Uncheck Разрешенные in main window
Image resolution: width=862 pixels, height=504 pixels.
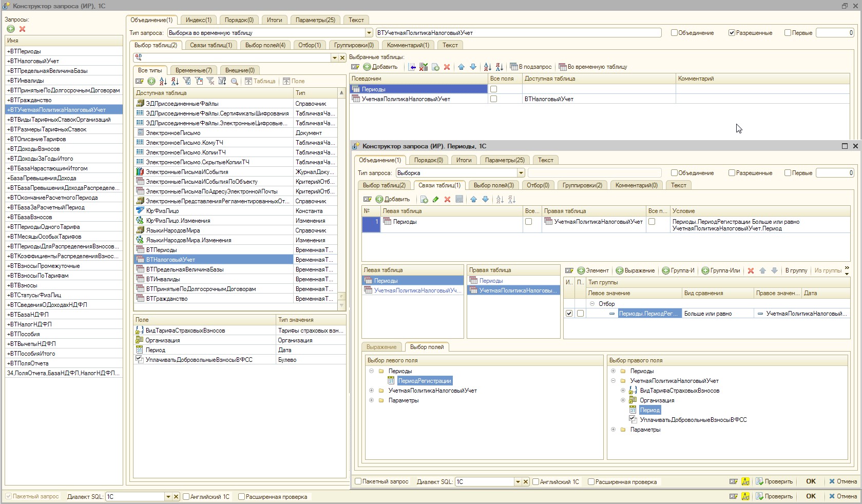[x=732, y=33]
